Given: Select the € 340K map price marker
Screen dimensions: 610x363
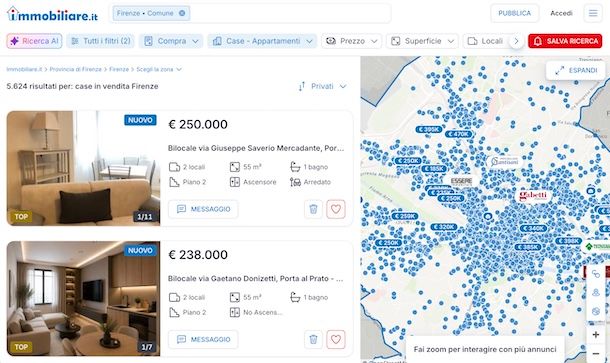Looking at the screenshot, I should coord(533,228).
